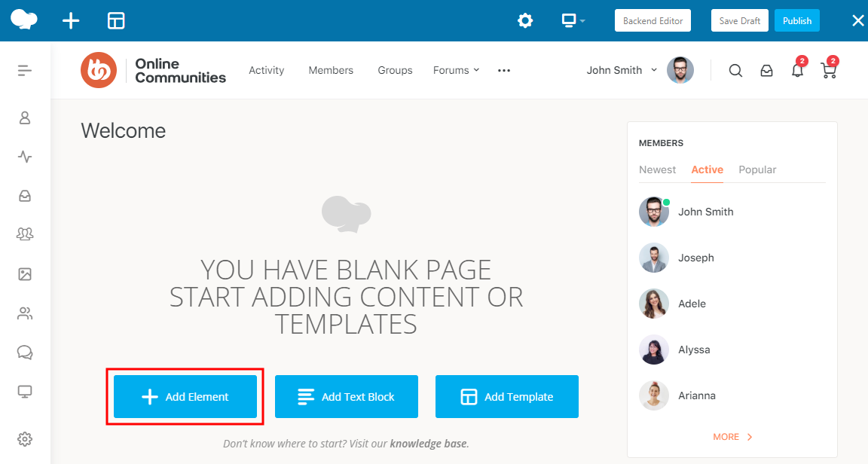This screenshot has height=464, width=868.
Task: Switch to the Popular members tab
Action: 757,170
